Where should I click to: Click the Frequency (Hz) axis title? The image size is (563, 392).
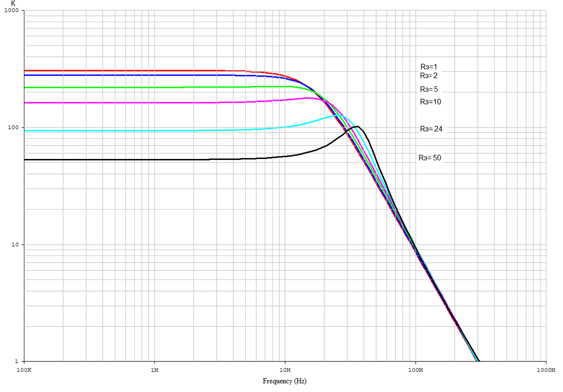click(285, 381)
